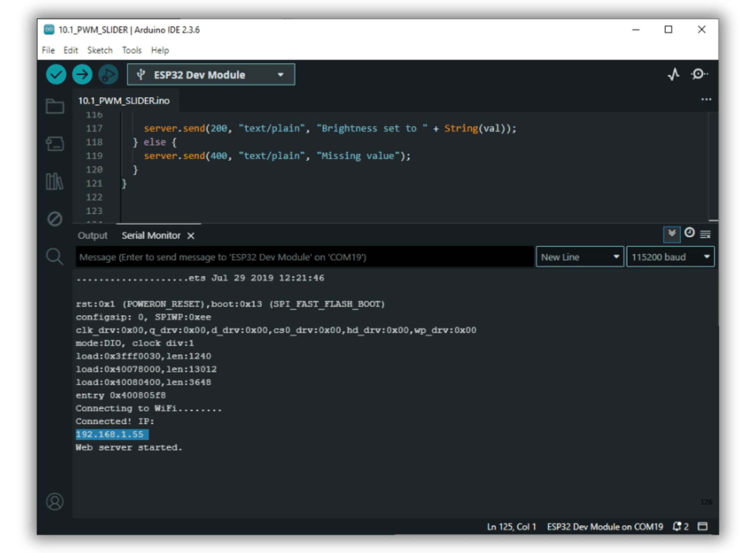Image resolution: width=756 pixels, height=553 pixels.
Task: Open the Search magnifier in the sidebar
Action: click(x=55, y=256)
